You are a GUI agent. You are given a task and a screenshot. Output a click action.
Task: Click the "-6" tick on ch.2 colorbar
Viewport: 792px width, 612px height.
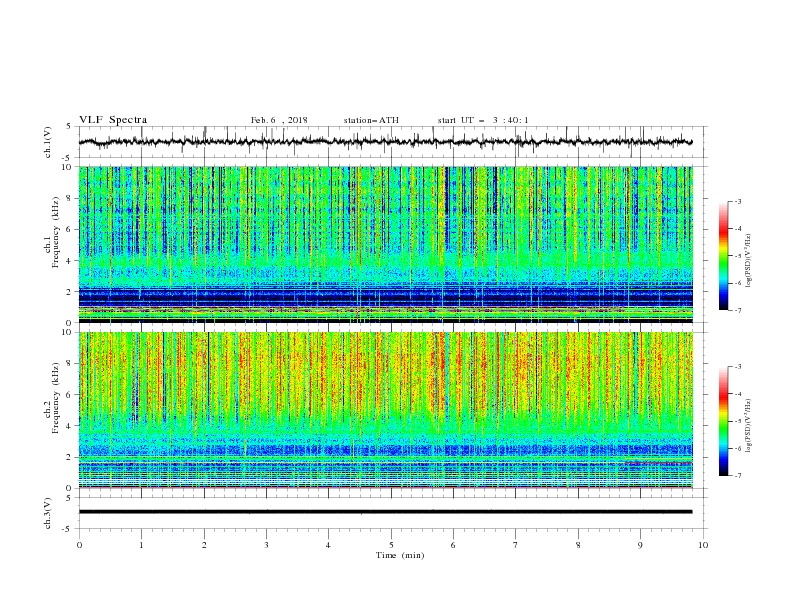point(737,448)
